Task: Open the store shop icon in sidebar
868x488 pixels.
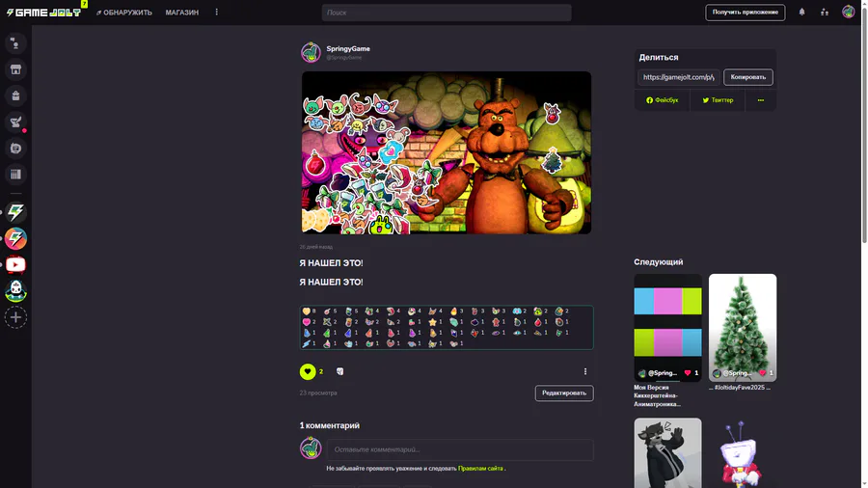Action: [15, 69]
